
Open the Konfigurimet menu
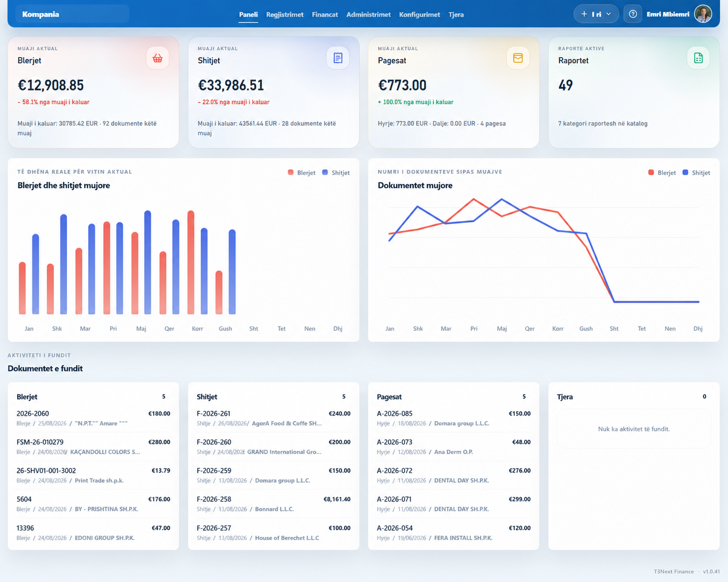pos(419,15)
